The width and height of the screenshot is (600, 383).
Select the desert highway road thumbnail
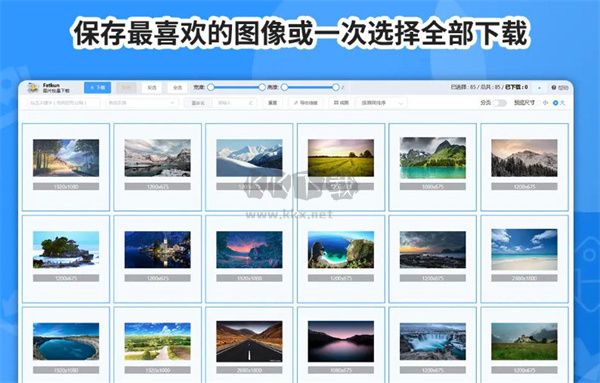click(249, 341)
